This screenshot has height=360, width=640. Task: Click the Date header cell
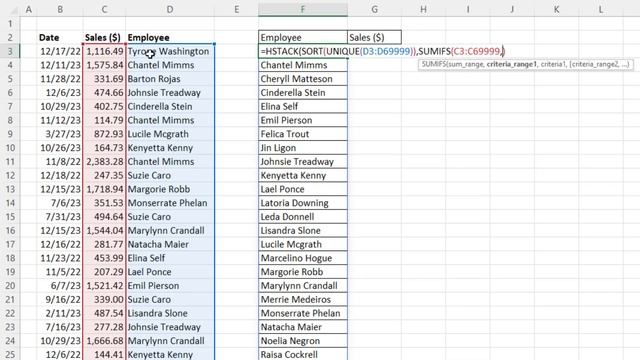60,38
